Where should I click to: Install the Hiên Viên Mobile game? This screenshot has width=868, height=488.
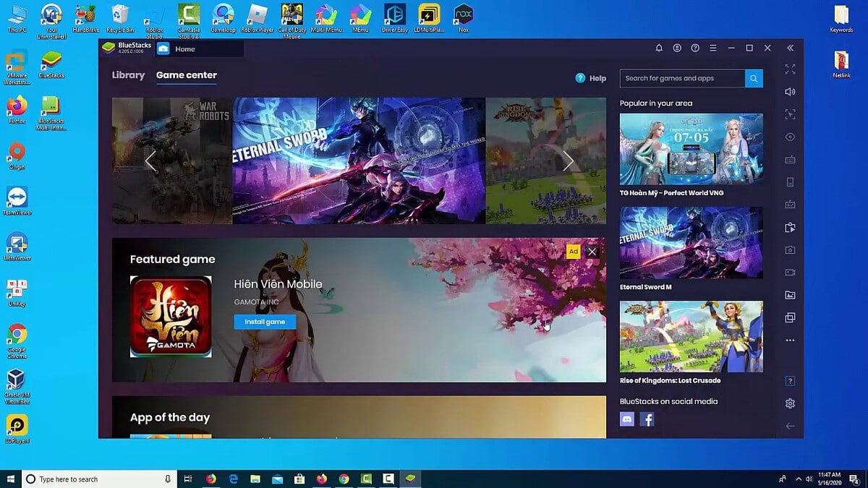[x=265, y=321]
